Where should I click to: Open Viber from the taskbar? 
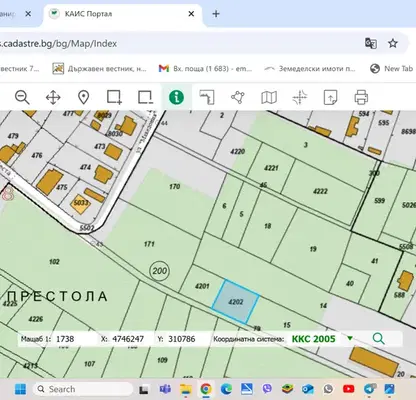tap(267, 389)
